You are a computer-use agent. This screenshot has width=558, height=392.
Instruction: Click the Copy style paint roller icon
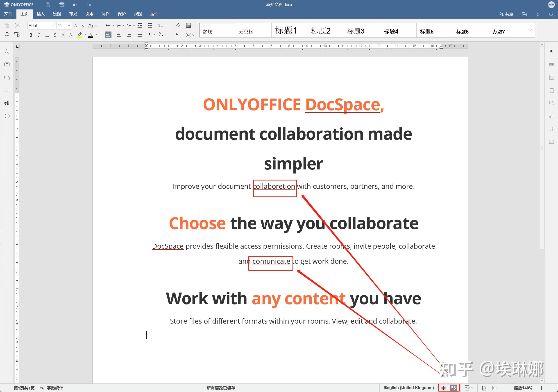pyautogui.click(x=178, y=35)
